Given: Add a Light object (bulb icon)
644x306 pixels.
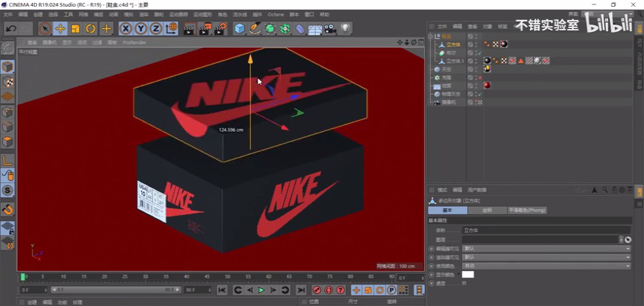Looking at the screenshot, I should (346, 29).
